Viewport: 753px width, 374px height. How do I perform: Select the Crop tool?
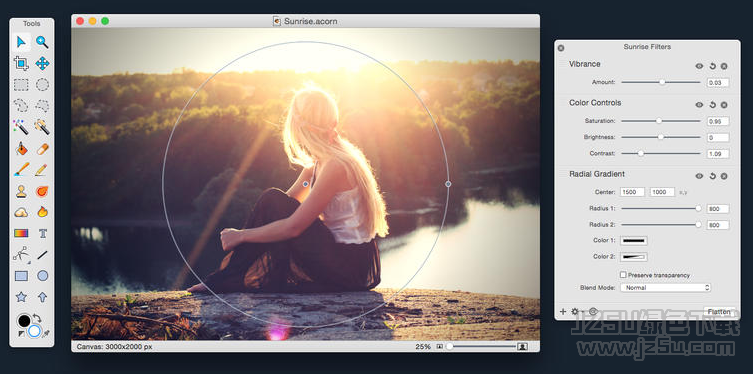click(21, 63)
